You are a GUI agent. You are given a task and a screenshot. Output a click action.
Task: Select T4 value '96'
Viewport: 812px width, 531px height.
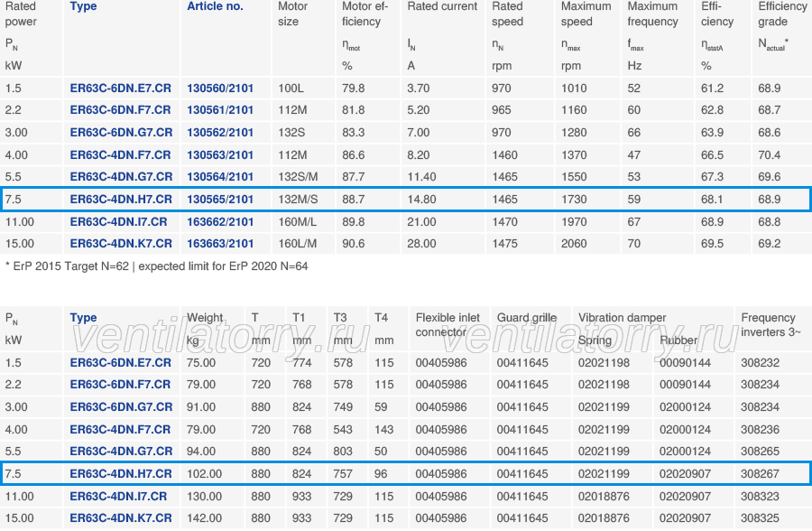coord(381,474)
